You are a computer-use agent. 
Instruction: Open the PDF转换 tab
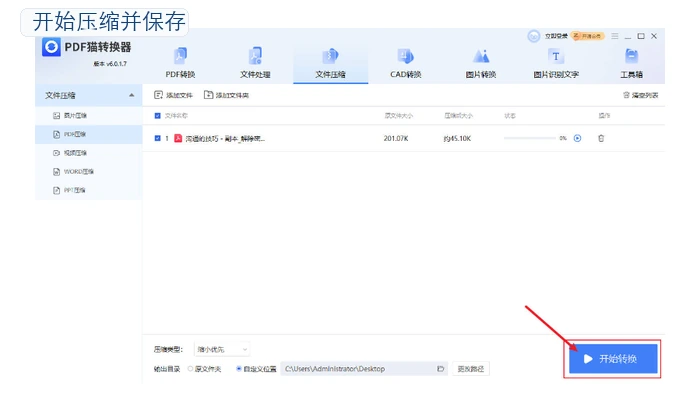tap(180, 63)
